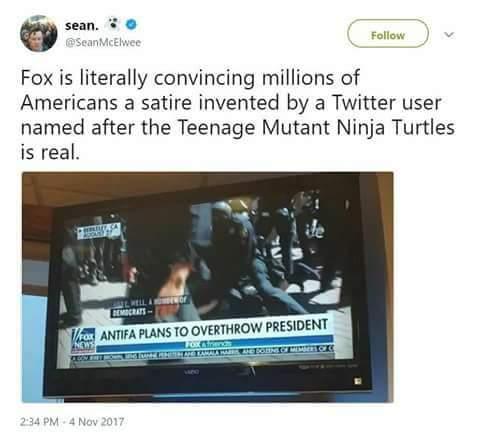Image resolution: width=480 pixels, height=438 pixels.
Task: Expand the tweet options chevron menu
Action: tap(450, 34)
